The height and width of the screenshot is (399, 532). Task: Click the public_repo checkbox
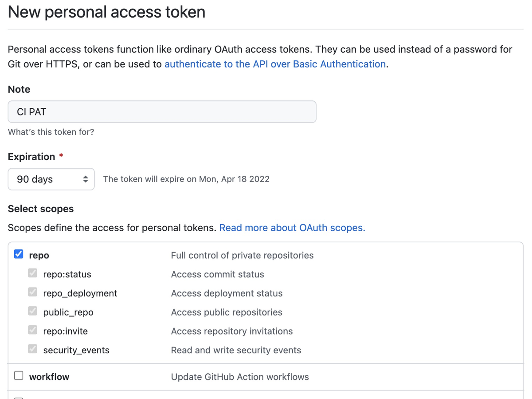pos(33,311)
